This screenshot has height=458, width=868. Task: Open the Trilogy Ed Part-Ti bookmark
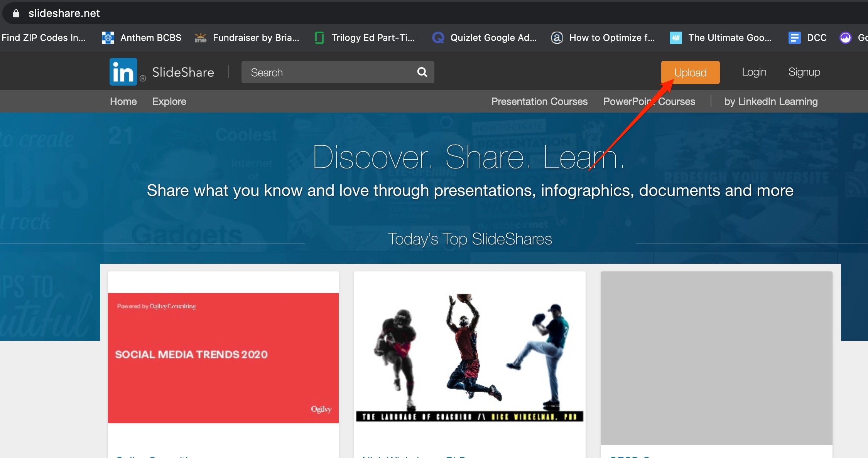(365, 38)
